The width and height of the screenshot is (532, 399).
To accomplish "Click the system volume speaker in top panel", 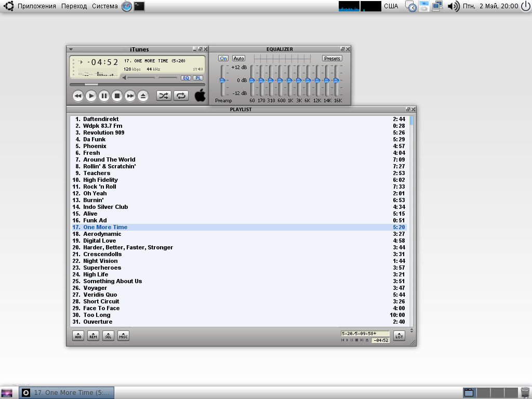I will (453, 6).
